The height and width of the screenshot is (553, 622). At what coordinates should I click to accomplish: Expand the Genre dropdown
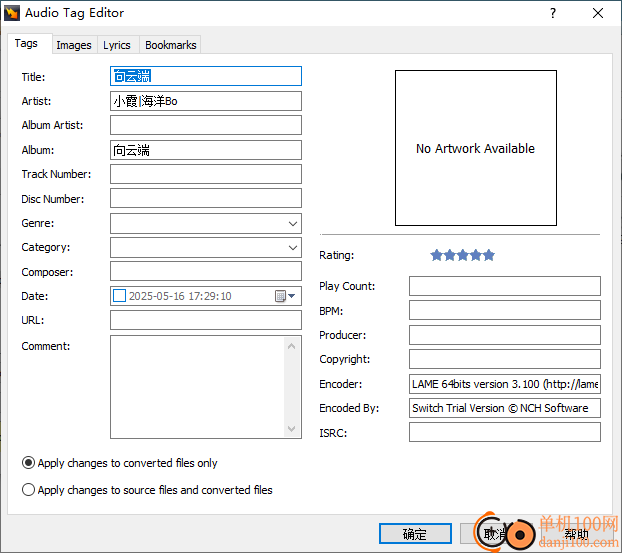tap(293, 224)
